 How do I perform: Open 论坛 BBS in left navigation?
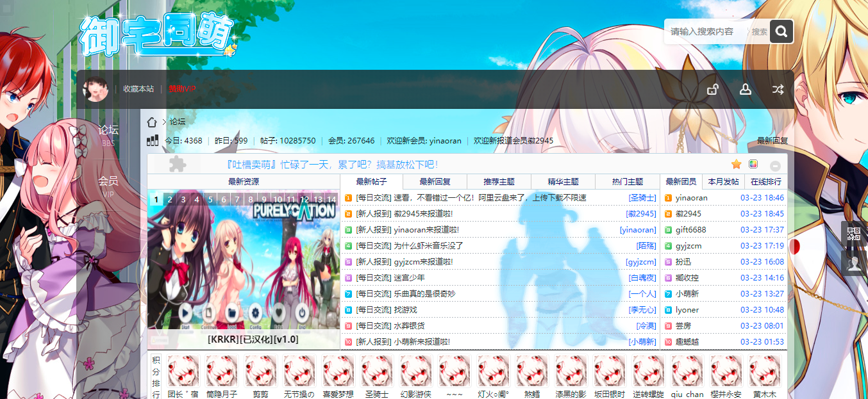108,134
